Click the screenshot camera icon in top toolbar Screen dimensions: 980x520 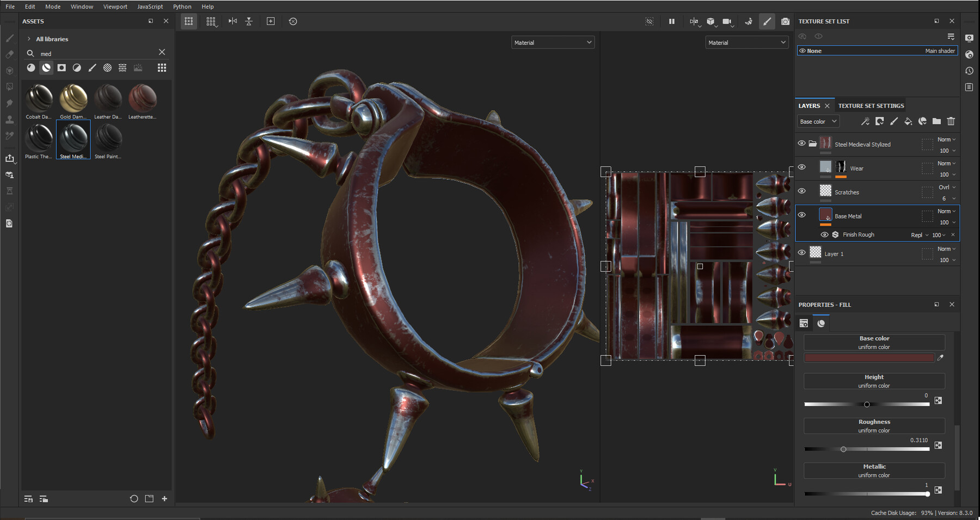coord(785,21)
